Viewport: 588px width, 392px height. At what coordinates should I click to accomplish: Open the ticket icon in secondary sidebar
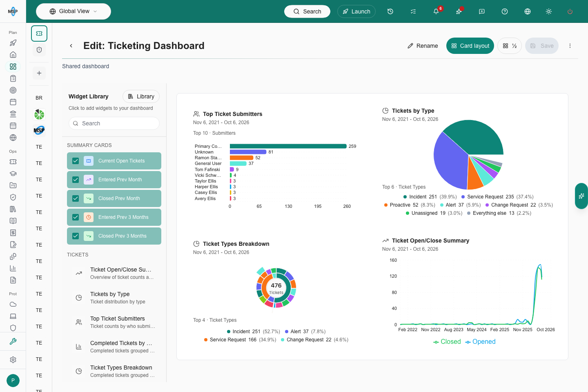click(39, 33)
